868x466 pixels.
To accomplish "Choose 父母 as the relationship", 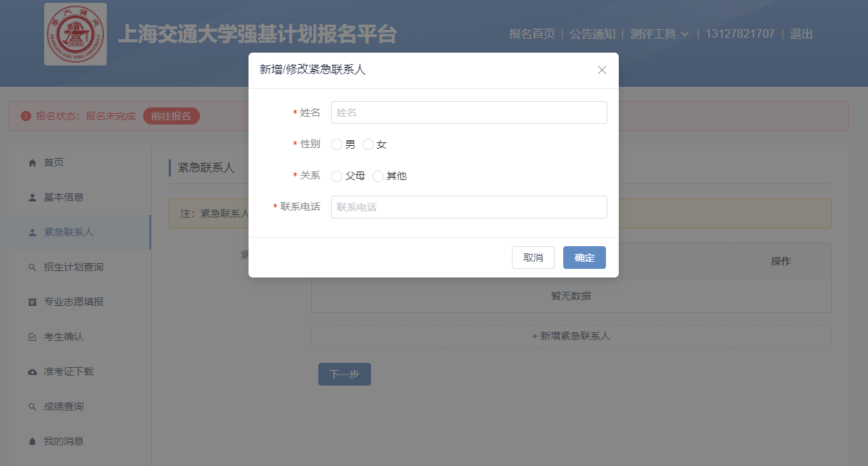I will click(337, 176).
